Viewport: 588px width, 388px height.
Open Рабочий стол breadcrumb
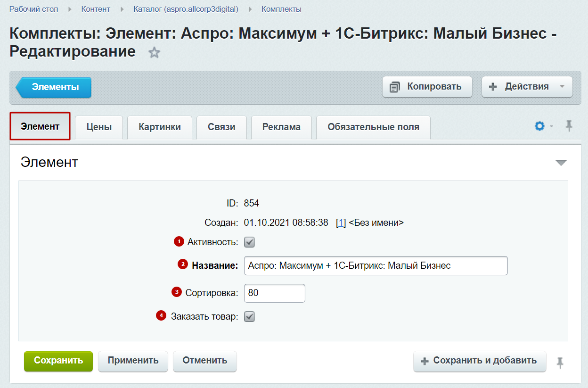point(34,9)
